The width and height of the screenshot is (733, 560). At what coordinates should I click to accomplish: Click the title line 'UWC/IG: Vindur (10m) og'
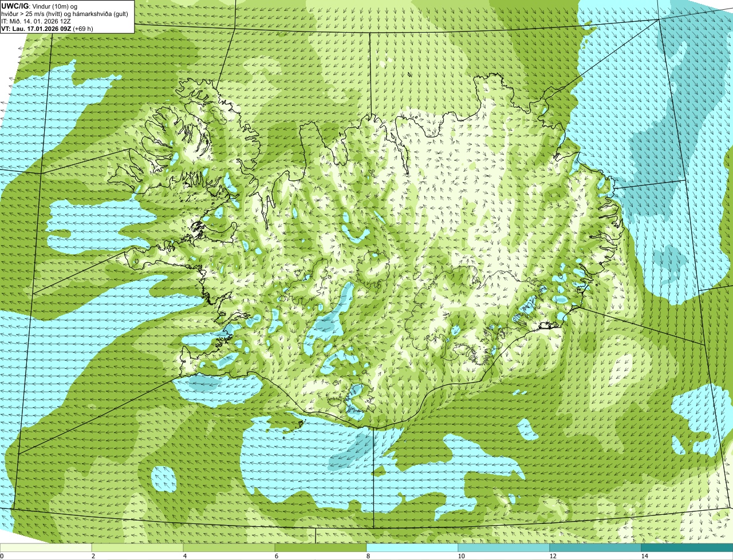tap(40, 6)
